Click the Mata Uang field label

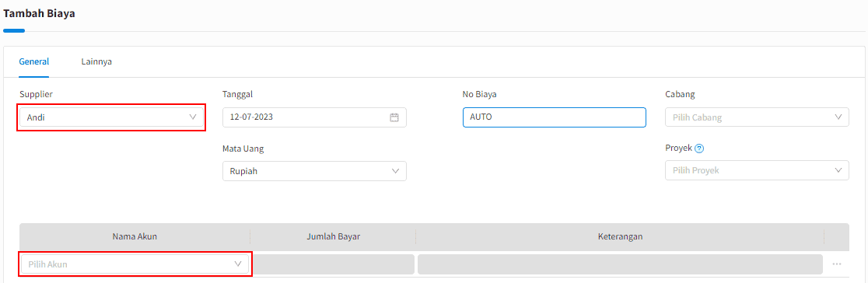pyautogui.click(x=243, y=148)
